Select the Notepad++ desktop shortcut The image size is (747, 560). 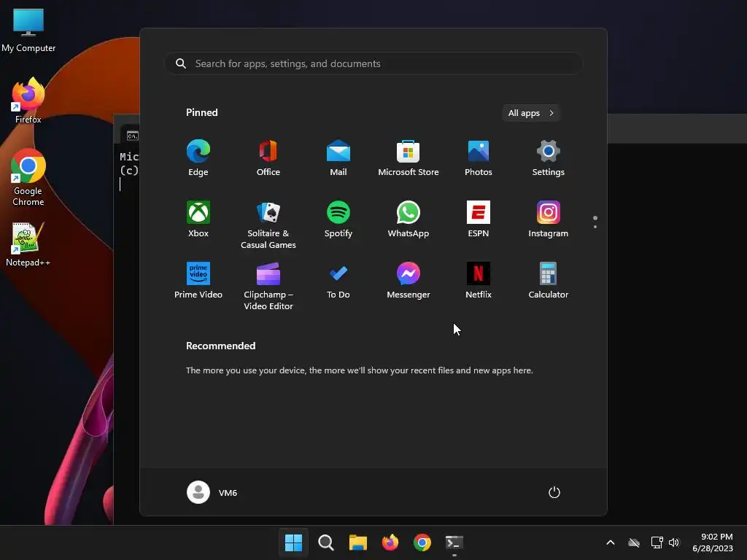(28, 245)
